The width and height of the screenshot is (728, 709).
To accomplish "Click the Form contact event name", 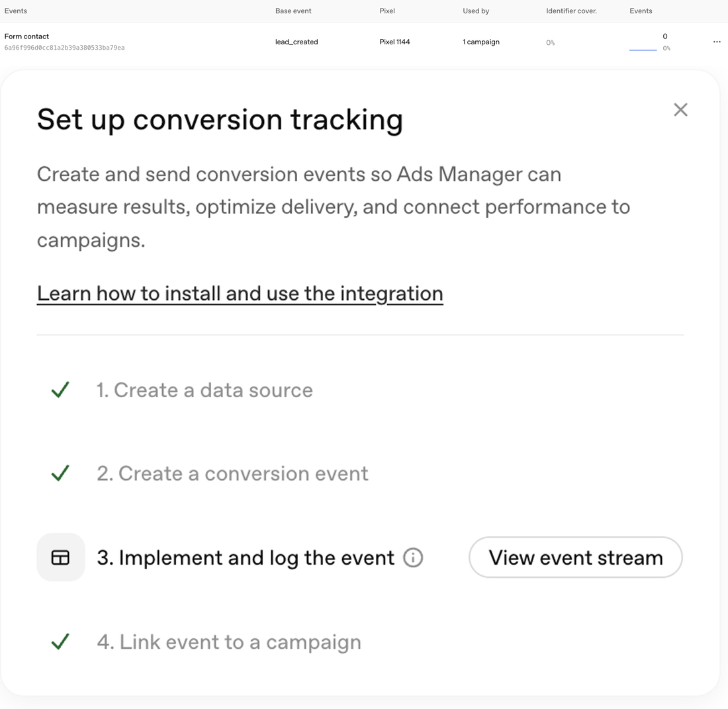I will (26, 36).
